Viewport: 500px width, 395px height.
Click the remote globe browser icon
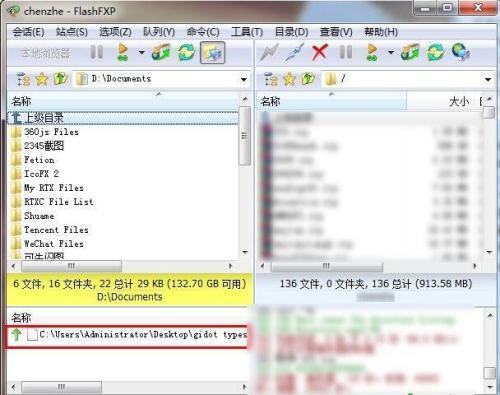(x=461, y=53)
